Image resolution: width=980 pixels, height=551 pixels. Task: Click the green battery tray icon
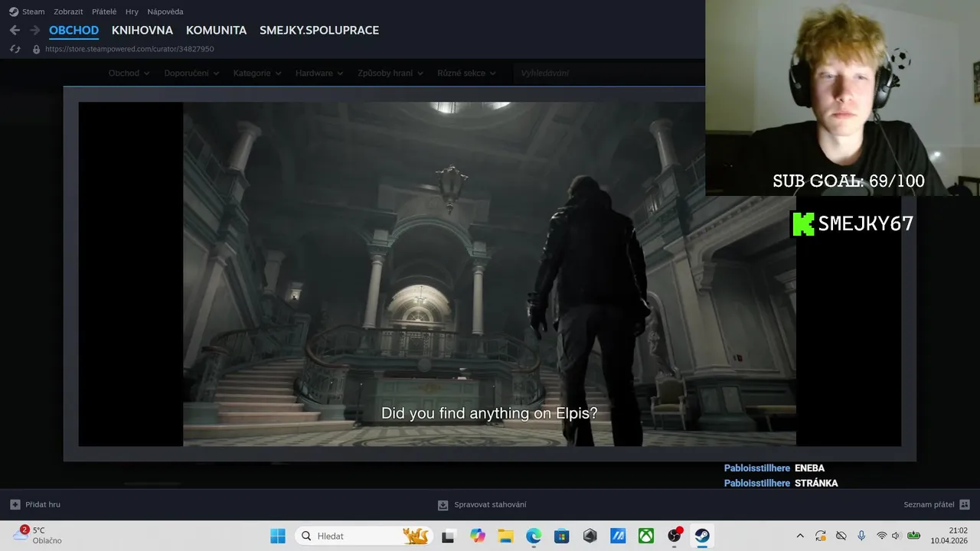point(914,536)
